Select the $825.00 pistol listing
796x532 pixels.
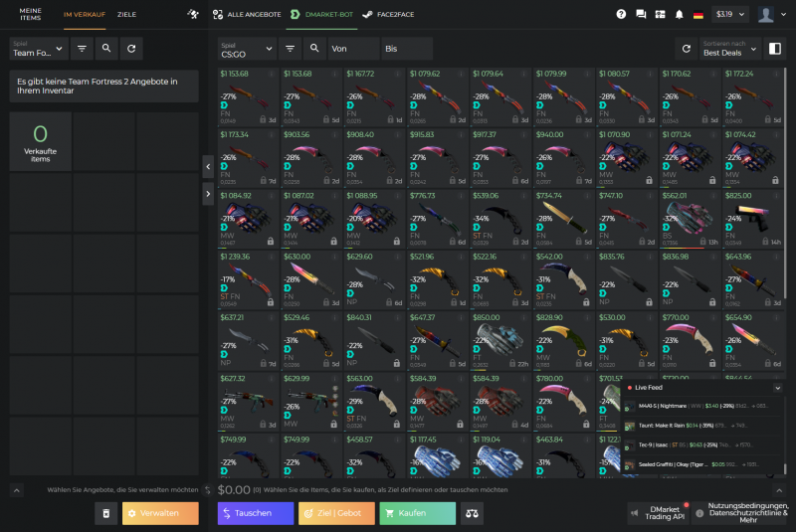[753, 219]
